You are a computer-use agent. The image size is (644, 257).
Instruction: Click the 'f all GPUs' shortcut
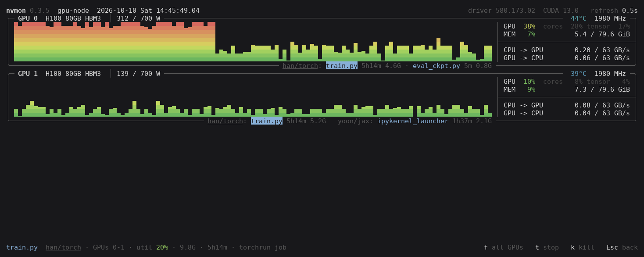504,247
